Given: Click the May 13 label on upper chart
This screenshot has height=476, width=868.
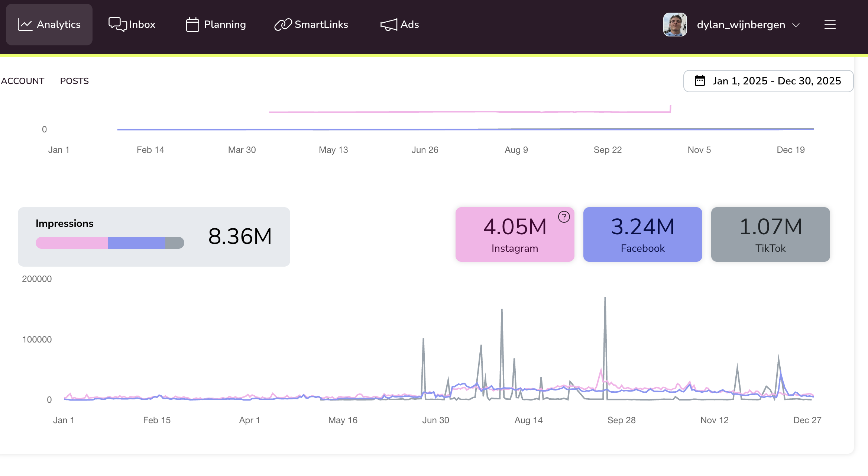Looking at the screenshot, I should pos(333,150).
